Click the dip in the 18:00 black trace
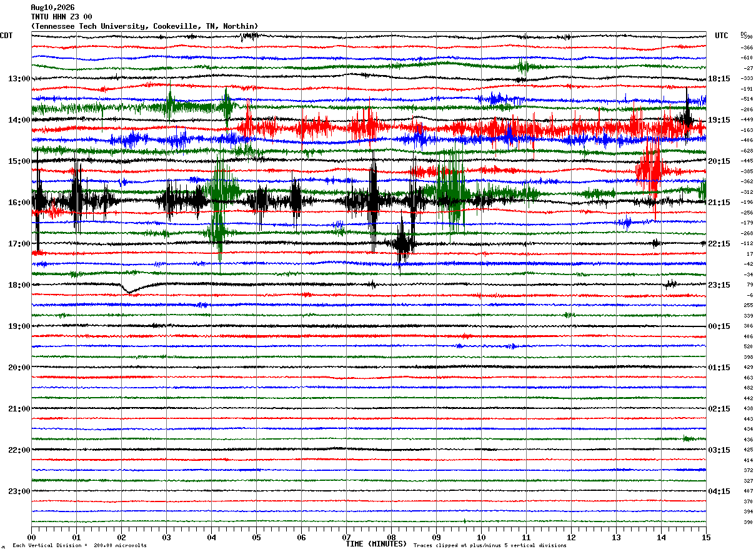This screenshot has height=554, width=756. click(x=129, y=290)
